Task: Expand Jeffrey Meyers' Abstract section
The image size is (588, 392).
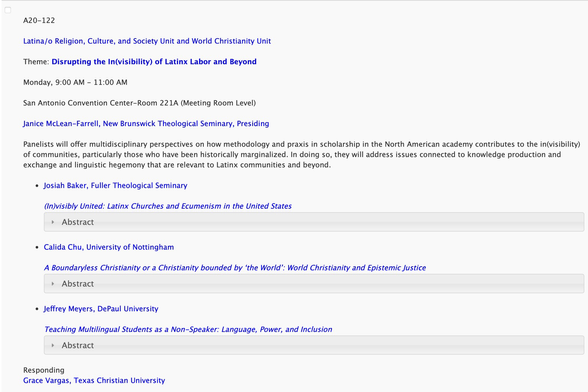Action: (314, 345)
